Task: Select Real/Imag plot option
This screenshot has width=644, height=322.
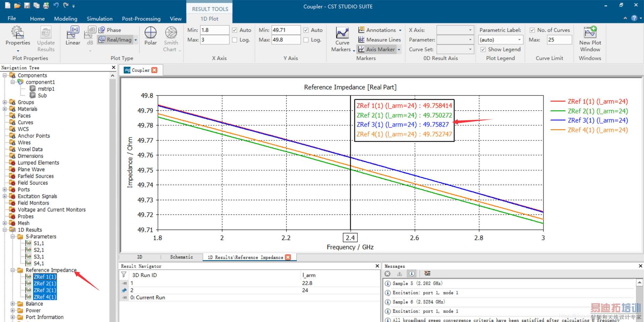Action: pyautogui.click(x=119, y=40)
